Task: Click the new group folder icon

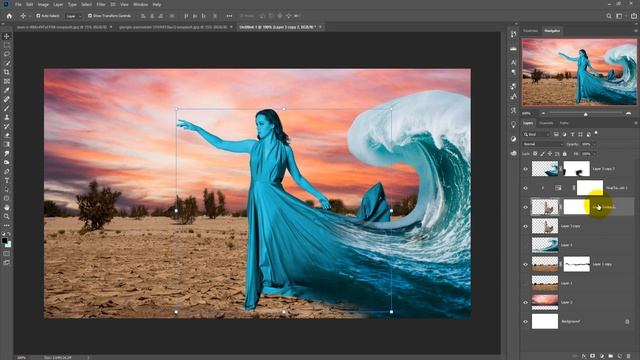Action: 611,356
